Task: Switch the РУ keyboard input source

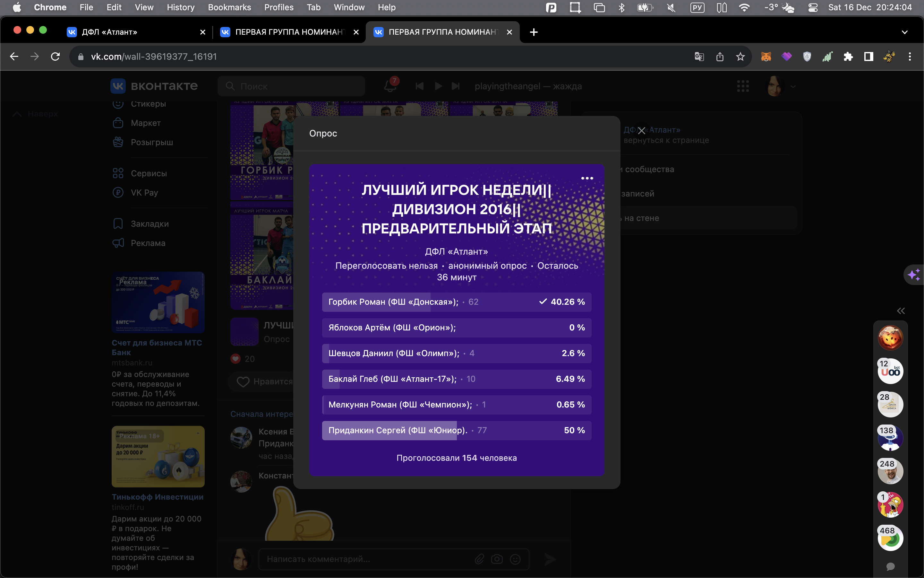Action: tap(697, 7)
